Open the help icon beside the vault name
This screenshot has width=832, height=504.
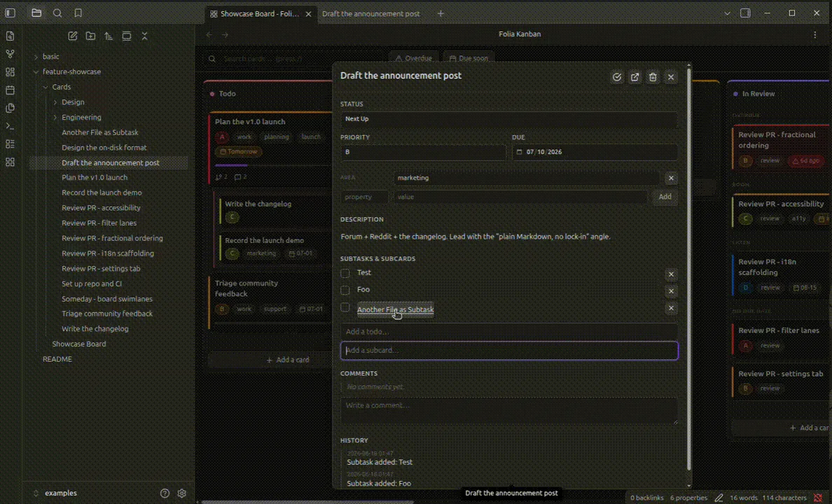(165, 493)
